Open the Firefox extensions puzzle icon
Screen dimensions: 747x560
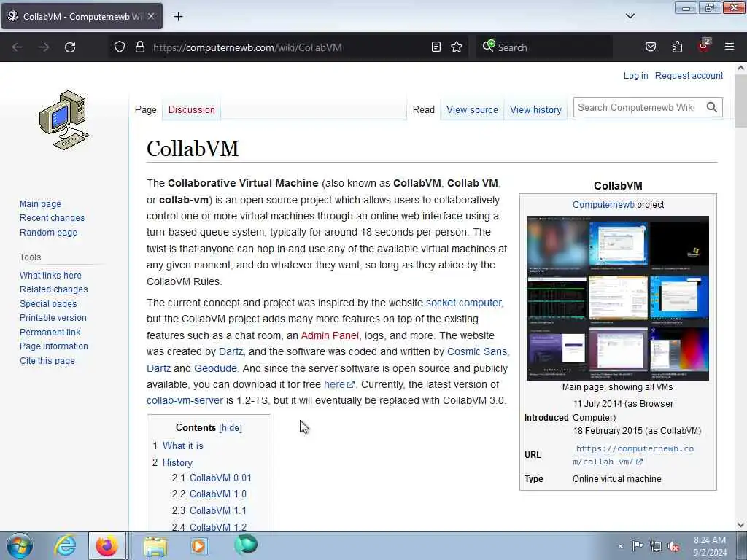pyautogui.click(x=677, y=47)
